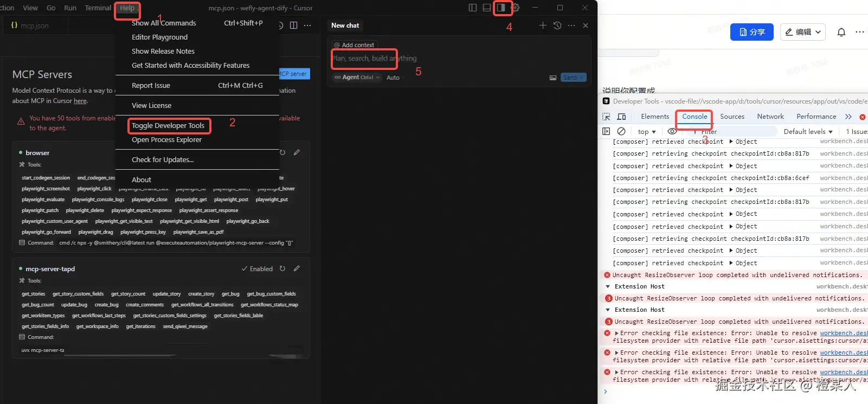Select Show Release Notes
Image resolution: width=868 pixels, height=404 pixels.
197,51
